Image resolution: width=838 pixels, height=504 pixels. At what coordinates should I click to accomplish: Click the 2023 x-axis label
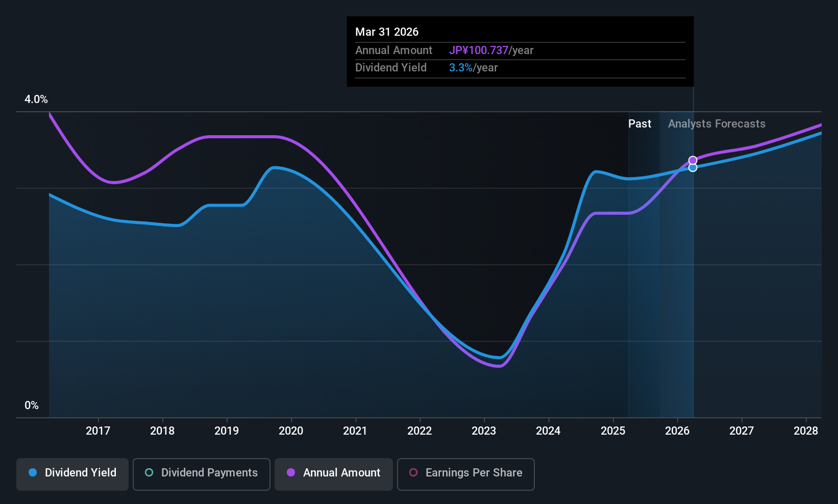pyautogui.click(x=484, y=431)
